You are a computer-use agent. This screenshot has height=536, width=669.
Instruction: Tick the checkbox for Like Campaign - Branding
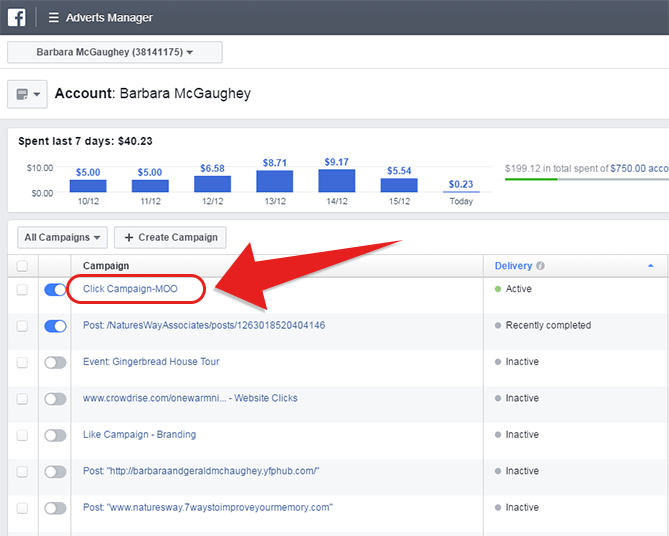tap(22, 435)
